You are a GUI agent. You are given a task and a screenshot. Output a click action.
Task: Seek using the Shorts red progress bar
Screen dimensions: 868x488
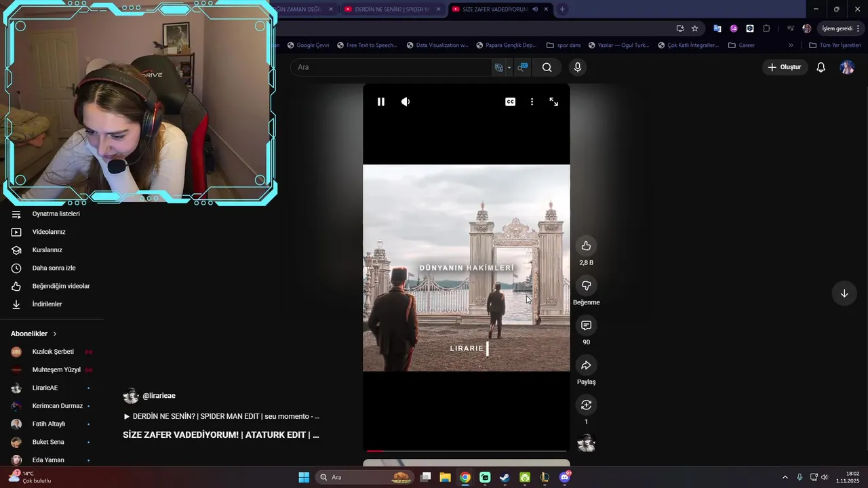pyautogui.click(x=467, y=451)
